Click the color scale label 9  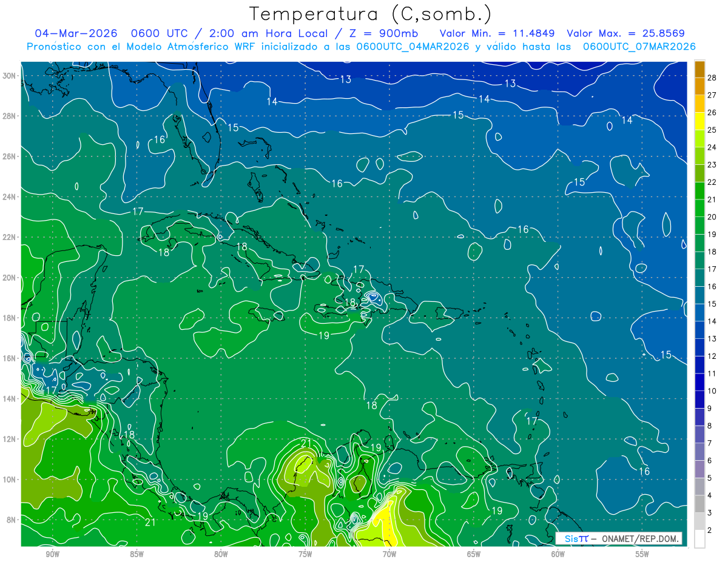(x=710, y=409)
